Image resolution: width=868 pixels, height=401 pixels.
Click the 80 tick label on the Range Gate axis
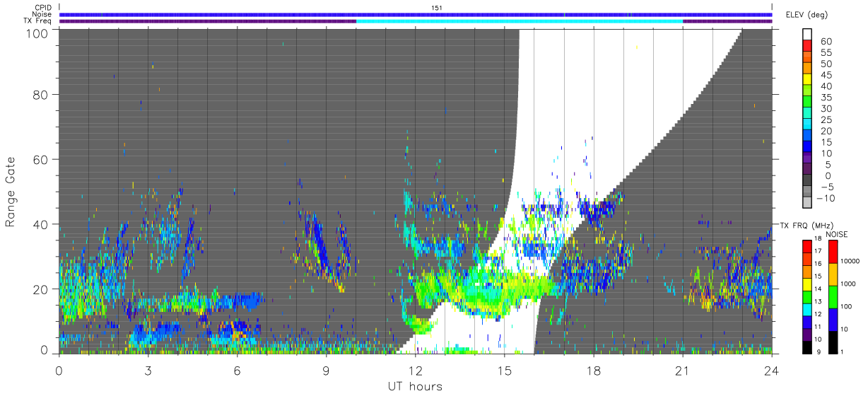tap(40, 95)
